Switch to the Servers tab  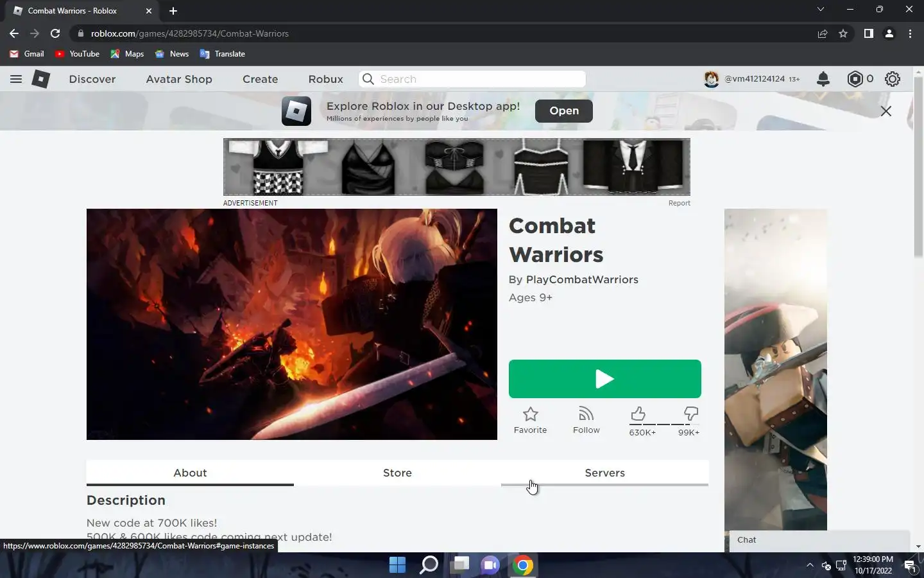[604, 473]
